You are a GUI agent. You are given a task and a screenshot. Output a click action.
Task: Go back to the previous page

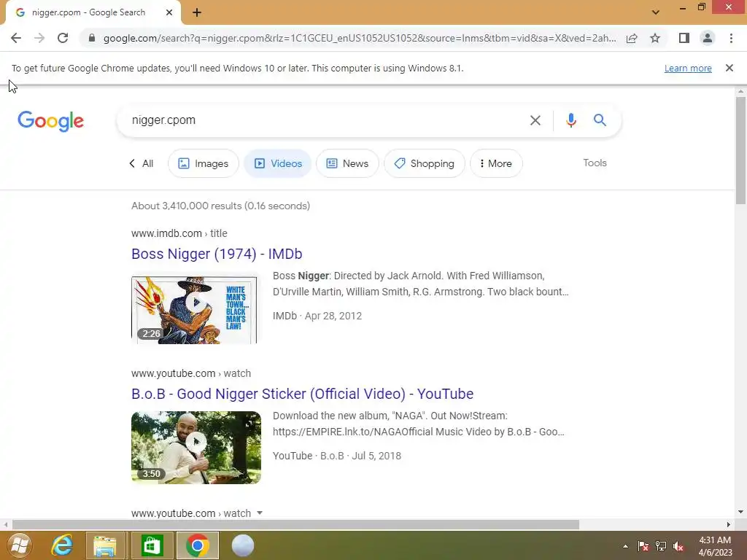16,38
